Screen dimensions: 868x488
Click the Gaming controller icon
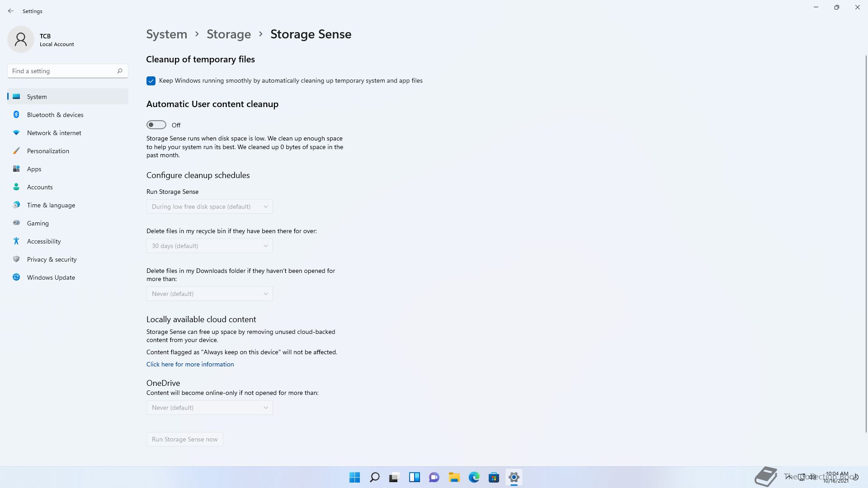pos(16,223)
